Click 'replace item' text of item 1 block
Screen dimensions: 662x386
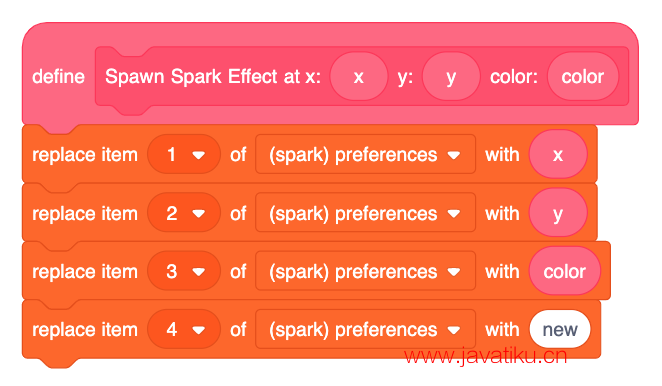(85, 155)
